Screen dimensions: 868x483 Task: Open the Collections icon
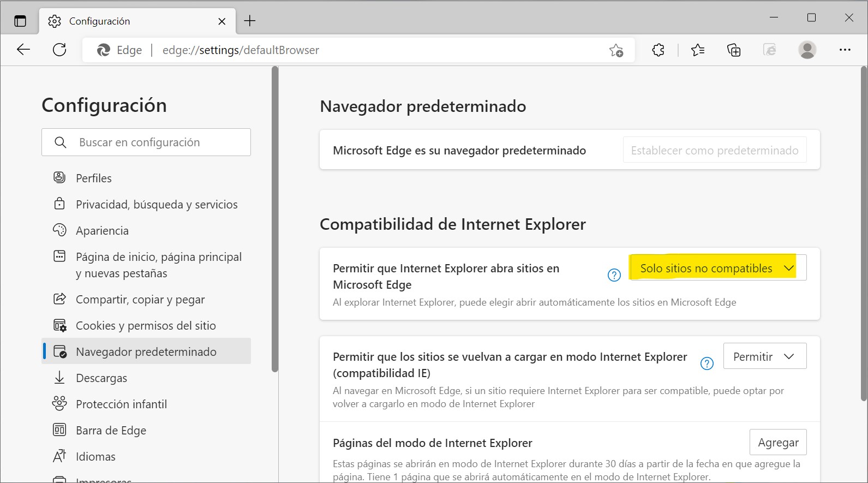click(x=734, y=50)
